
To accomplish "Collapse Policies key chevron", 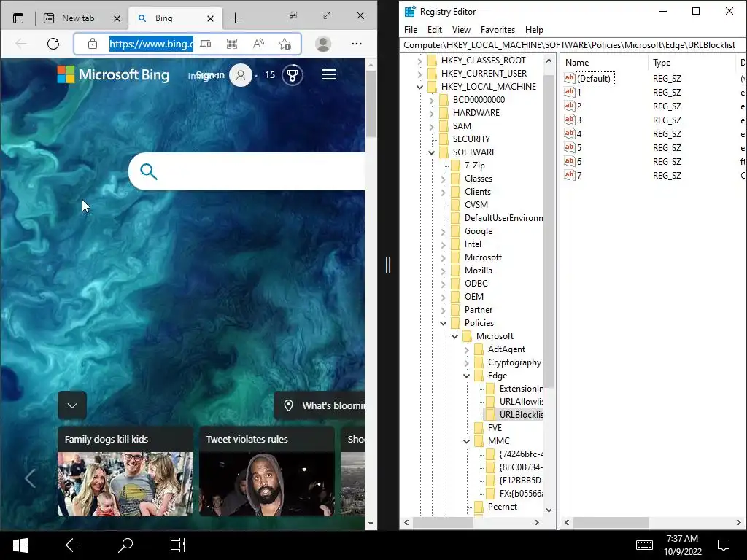I will point(443,323).
